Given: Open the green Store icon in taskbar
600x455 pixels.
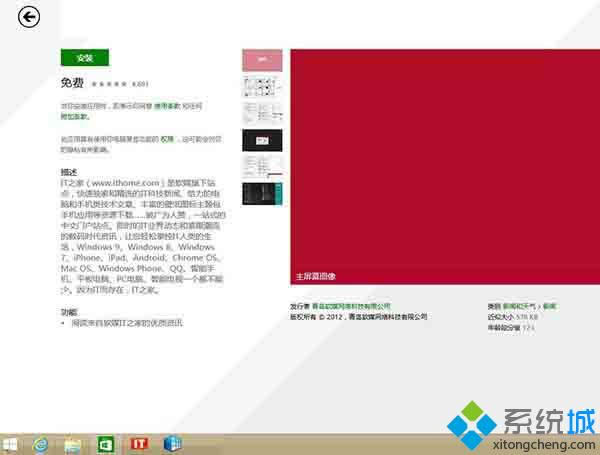Looking at the screenshot, I should point(105,445).
